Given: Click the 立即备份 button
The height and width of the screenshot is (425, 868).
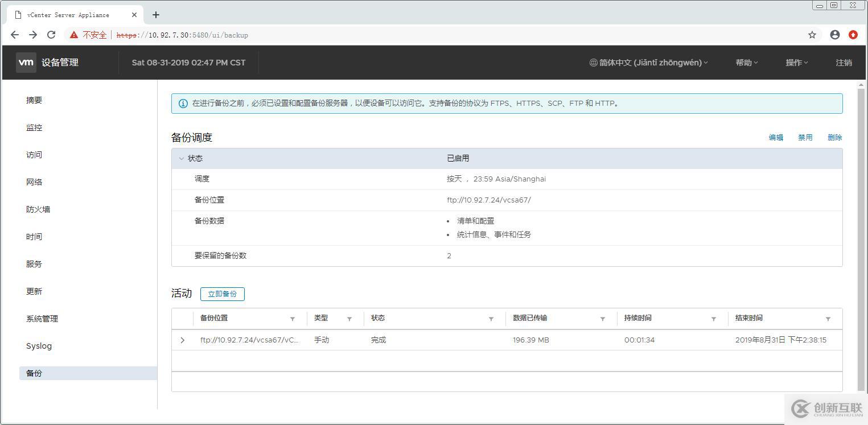Looking at the screenshot, I should pos(223,294).
